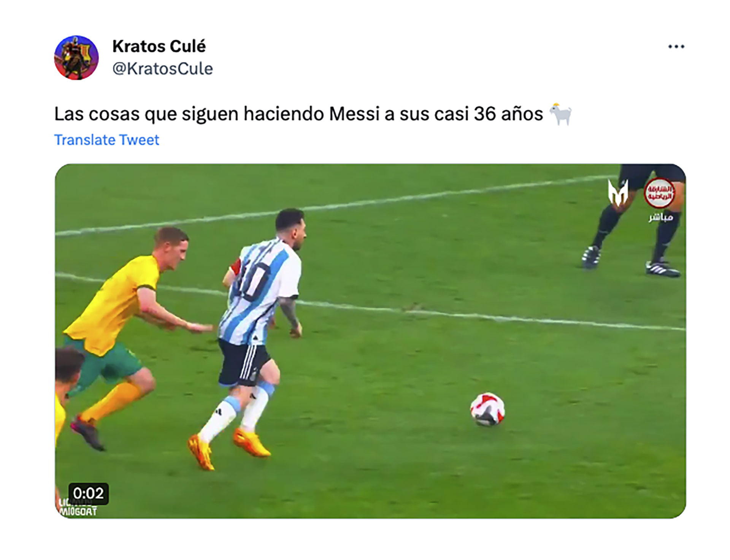Play the video from the 0:02 badge
The width and height of the screenshot is (730, 560).
click(89, 493)
